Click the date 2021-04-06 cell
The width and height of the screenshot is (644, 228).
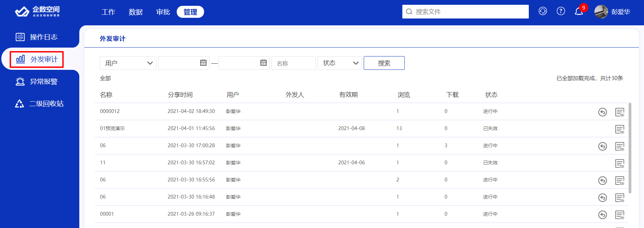(x=351, y=163)
